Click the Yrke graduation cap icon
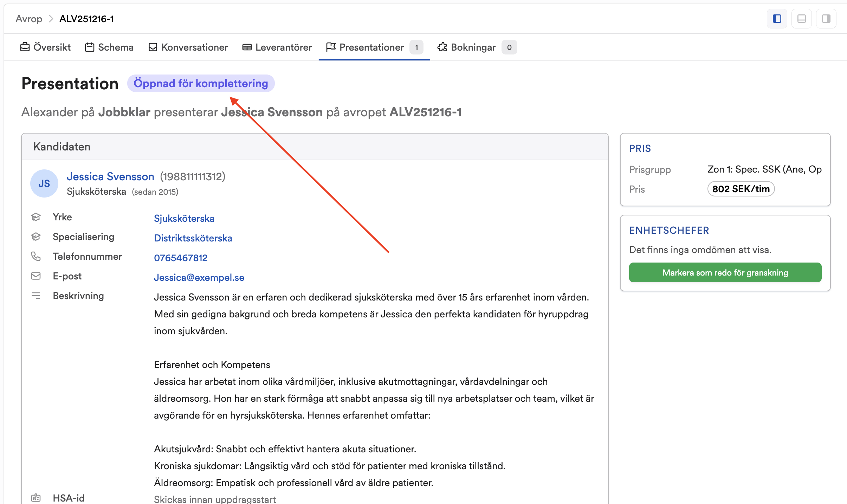This screenshot has width=847, height=504. click(36, 217)
